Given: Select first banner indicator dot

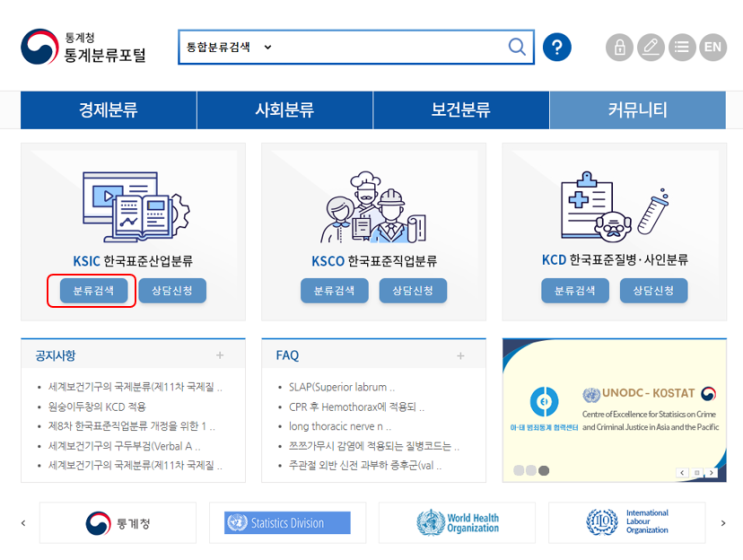Looking at the screenshot, I should pyautogui.click(x=519, y=470).
